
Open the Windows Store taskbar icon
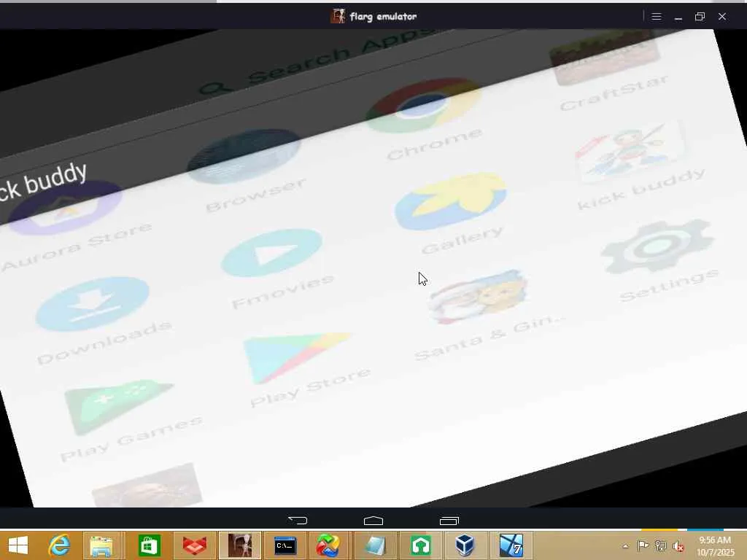coord(149,545)
